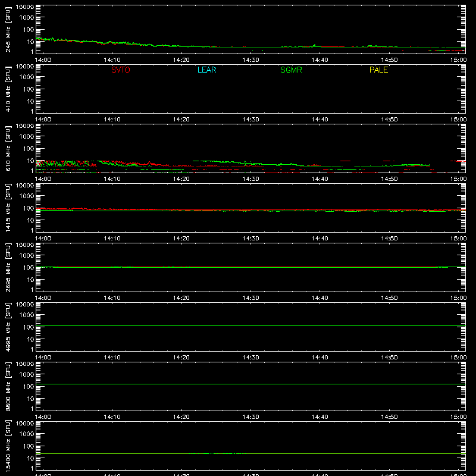This screenshot has height=476, width=476.
Task: Select the 4995 MHz [SFU] axis title
Action: point(8,327)
